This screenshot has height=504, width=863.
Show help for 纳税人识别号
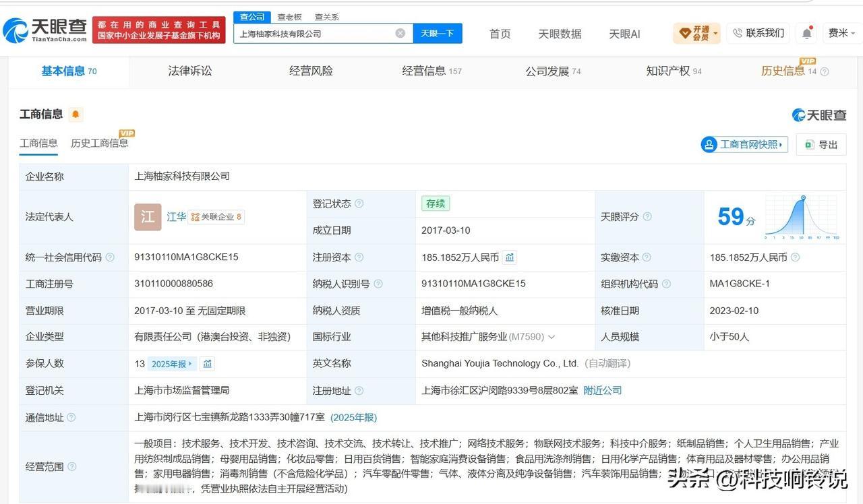pos(378,284)
